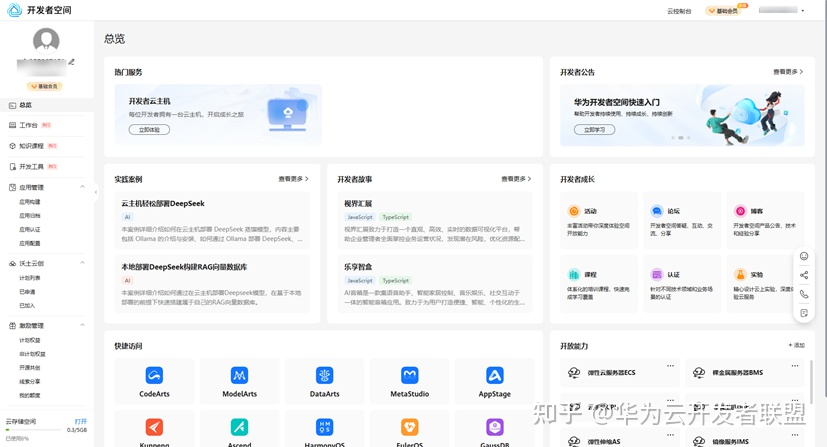Viewport: 827px width, 447px height.
Task: Open more options for 裸金属服务器BMS
Action: pos(795,365)
